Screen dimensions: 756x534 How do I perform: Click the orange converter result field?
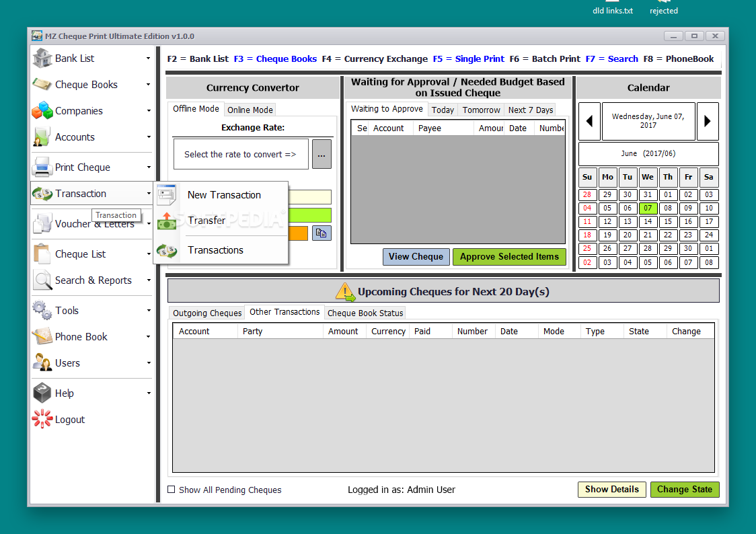click(x=298, y=233)
